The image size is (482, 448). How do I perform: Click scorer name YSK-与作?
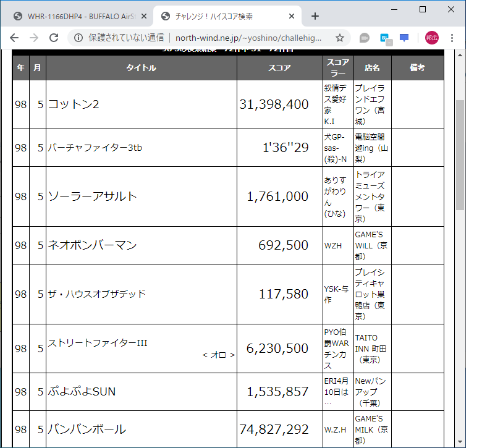[336, 294]
